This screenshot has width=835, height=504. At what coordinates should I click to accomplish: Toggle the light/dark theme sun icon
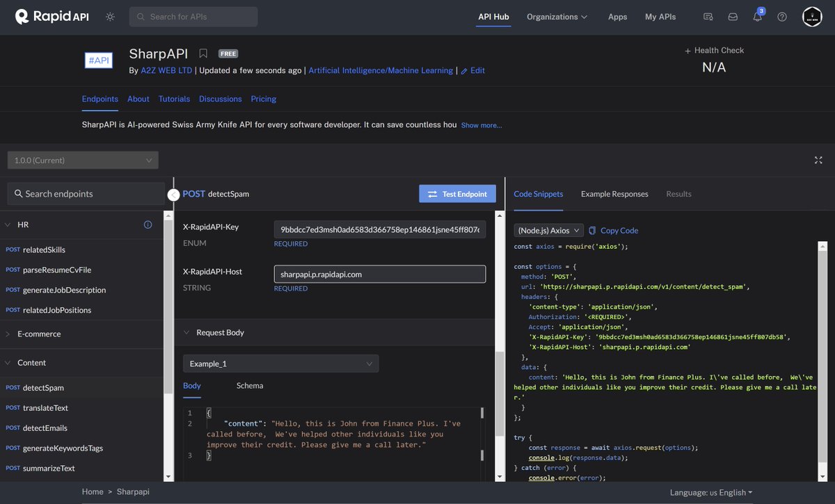pyautogui.click(x=110, y=17)
